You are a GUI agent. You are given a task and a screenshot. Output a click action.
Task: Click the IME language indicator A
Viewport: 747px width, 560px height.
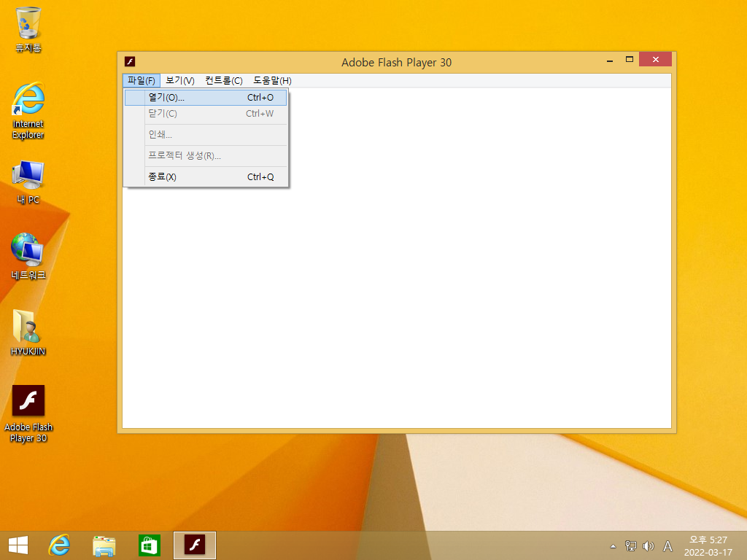667,546
